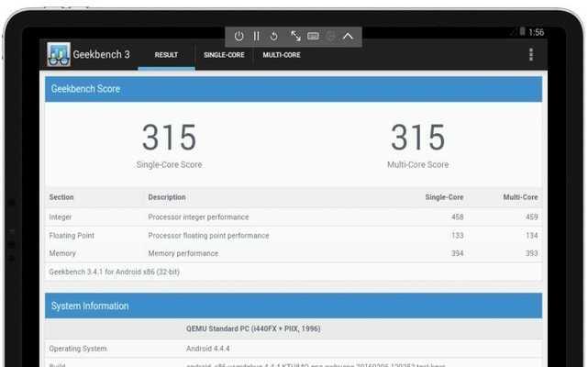This screenshot has height=367, width=588.
Task: Open the three-dot overflow menu
Action: click(x=530, y=54)
